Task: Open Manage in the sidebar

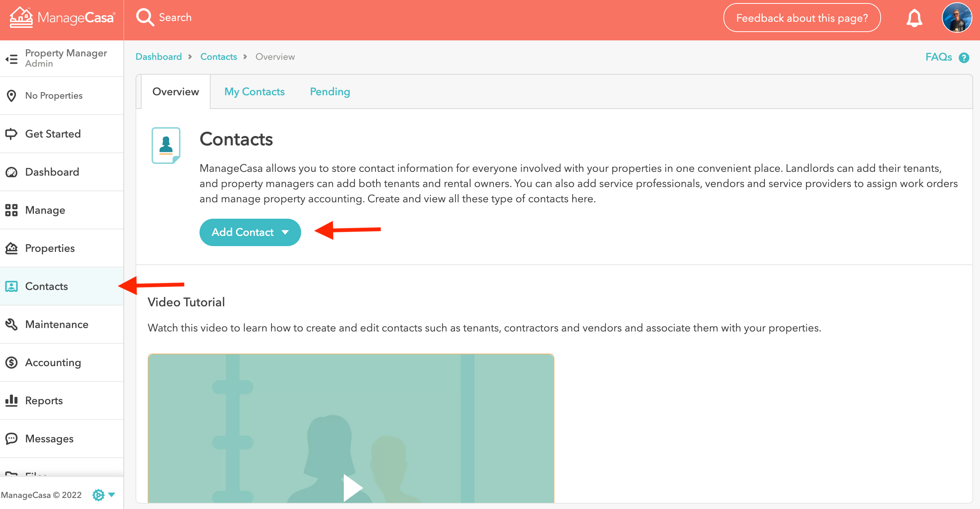Action: point(62,210)
